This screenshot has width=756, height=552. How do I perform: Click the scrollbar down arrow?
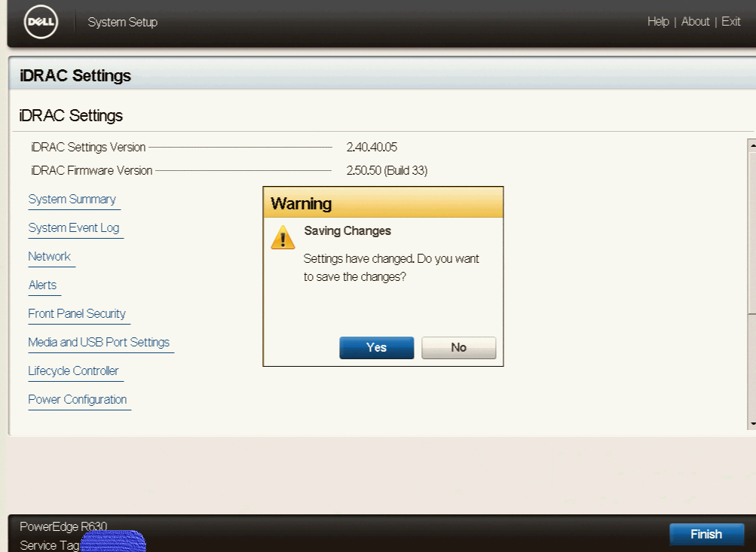[x=751, y=424]
